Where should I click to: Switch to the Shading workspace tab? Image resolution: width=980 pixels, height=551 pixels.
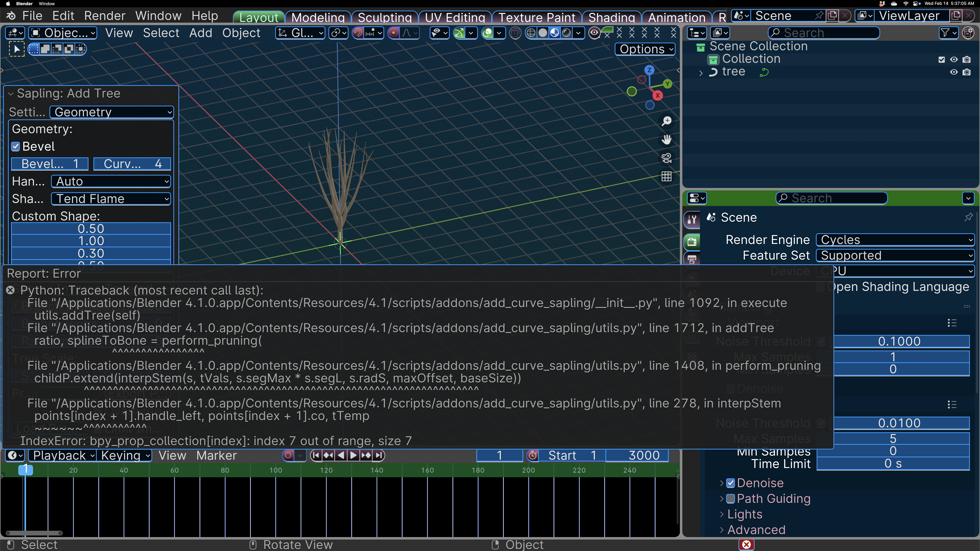[x=611, y=17]
